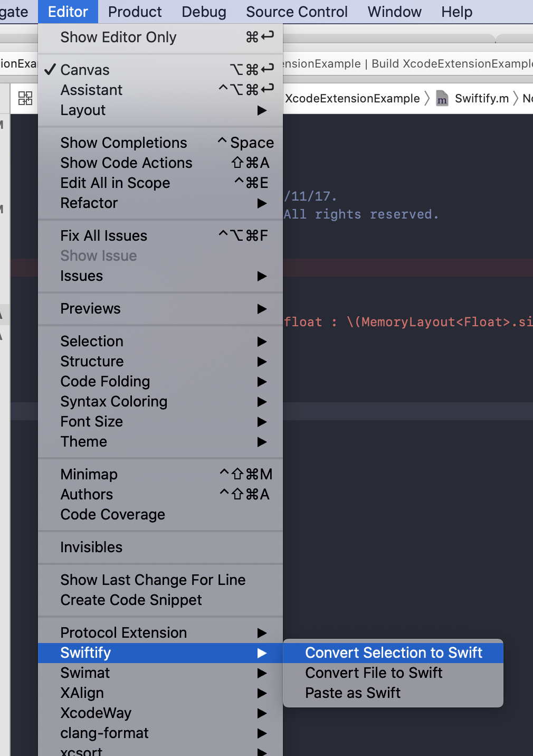Choose Show Code Actions

pos(160,163)
